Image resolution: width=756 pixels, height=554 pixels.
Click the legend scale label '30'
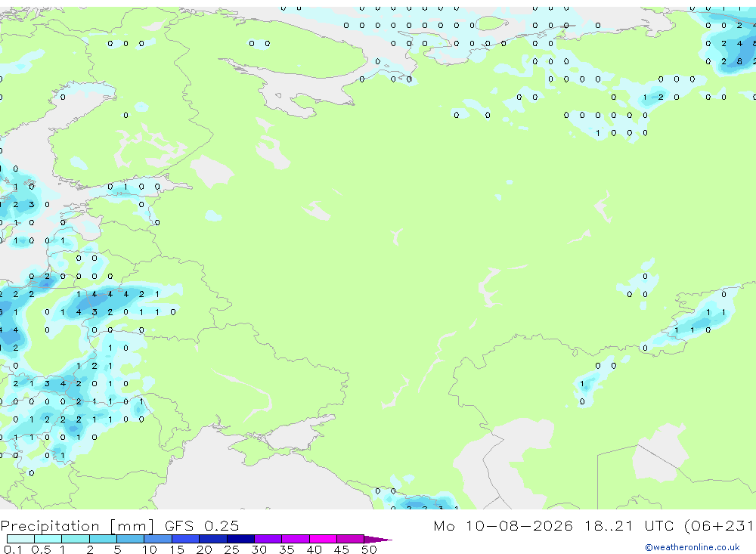259,549
